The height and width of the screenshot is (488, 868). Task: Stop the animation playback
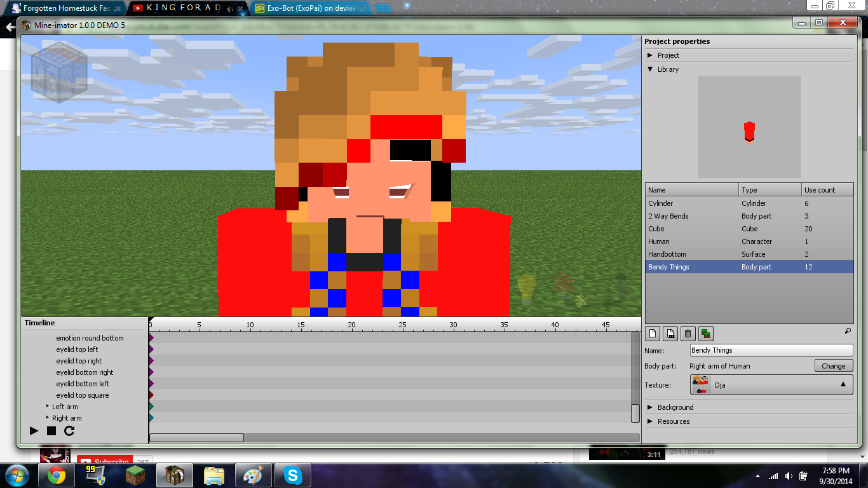point(51,431)
